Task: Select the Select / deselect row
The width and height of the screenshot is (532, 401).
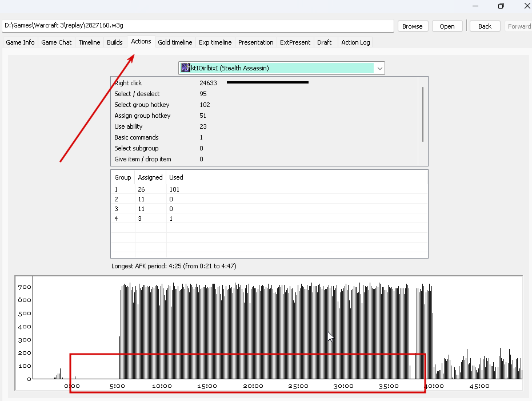Action: [x=265, y=94]
